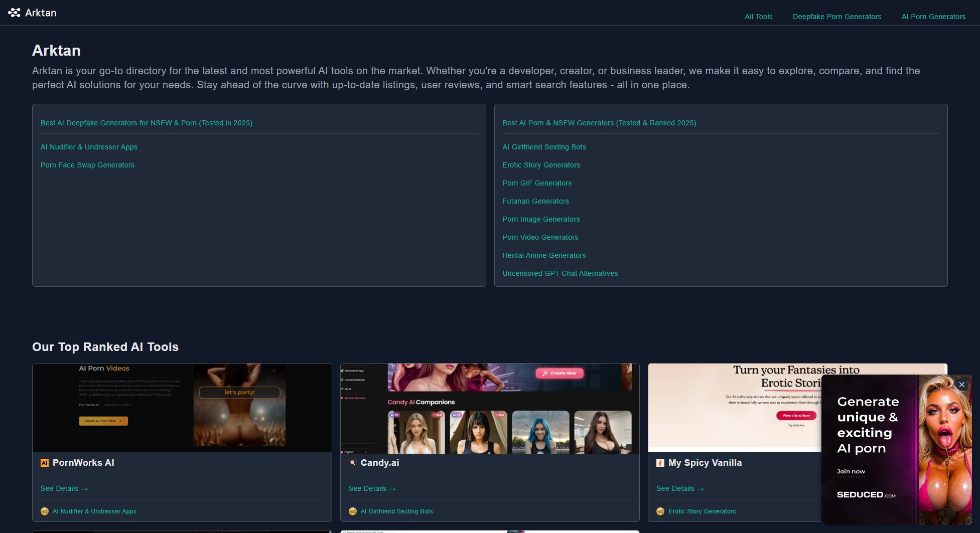See Details for My Spicy Vanilla
This screenshot has height=533, width=980.
coord(680,488)
